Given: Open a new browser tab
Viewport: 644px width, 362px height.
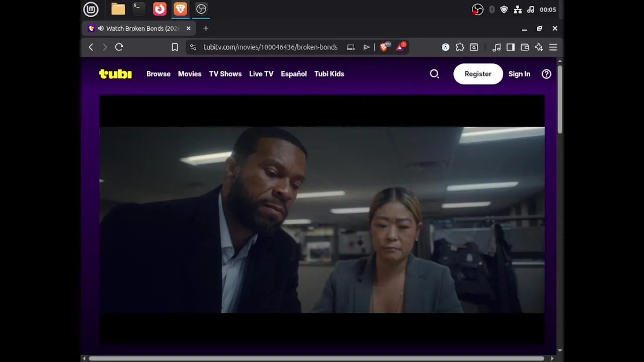Looking at the screenshot, I should pos(206,29).
